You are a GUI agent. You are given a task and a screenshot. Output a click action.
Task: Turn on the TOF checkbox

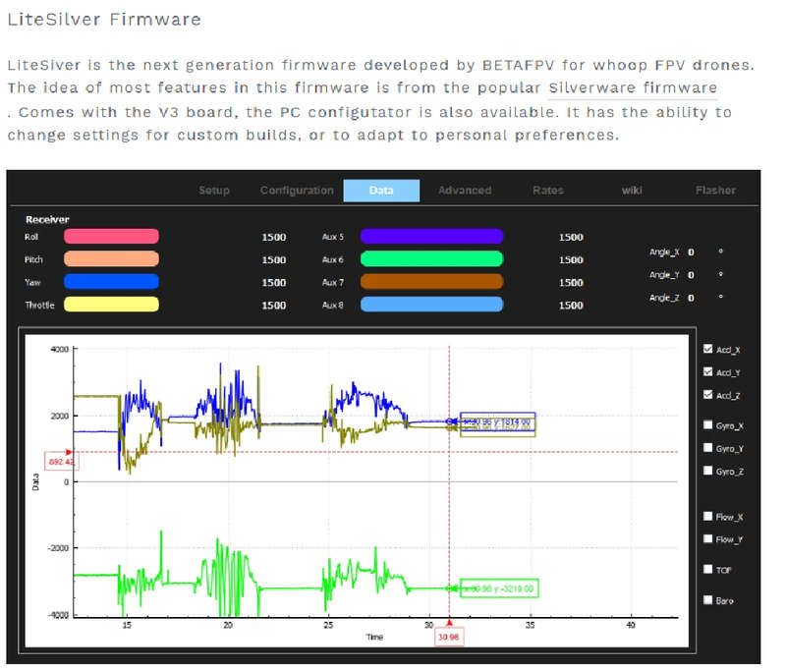(707, 569)
